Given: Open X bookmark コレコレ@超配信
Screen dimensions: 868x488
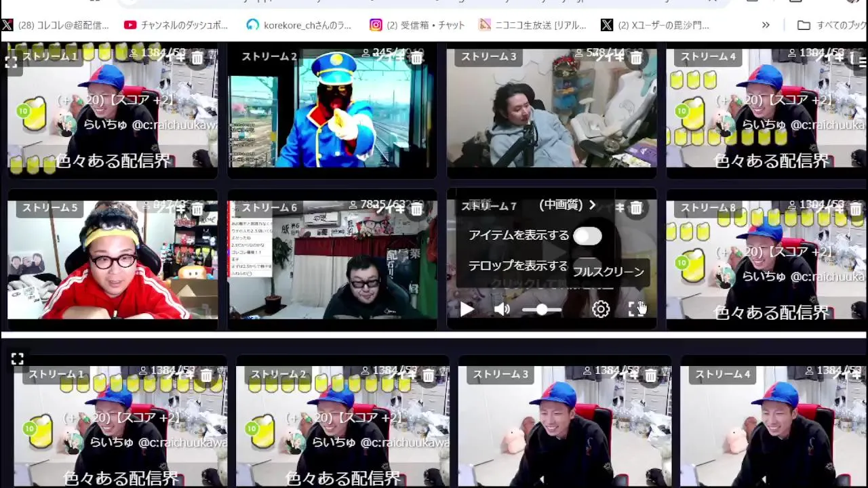Looking at the screenshot, I should [x=56, y=25].
